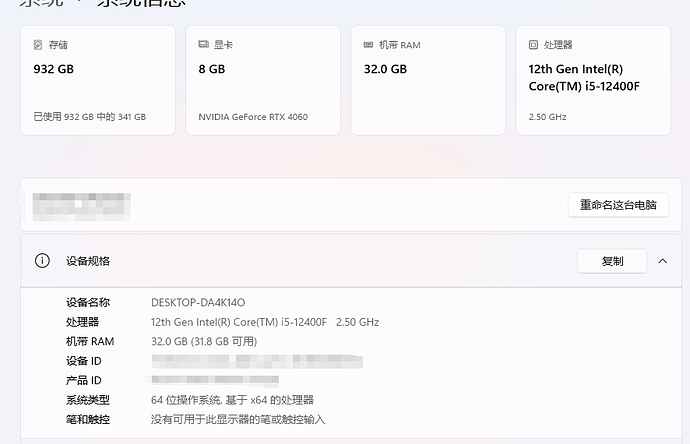
Task: Click the graphics card icon beside 显卡
Action: pyautogui.click(x=203, y=44)
